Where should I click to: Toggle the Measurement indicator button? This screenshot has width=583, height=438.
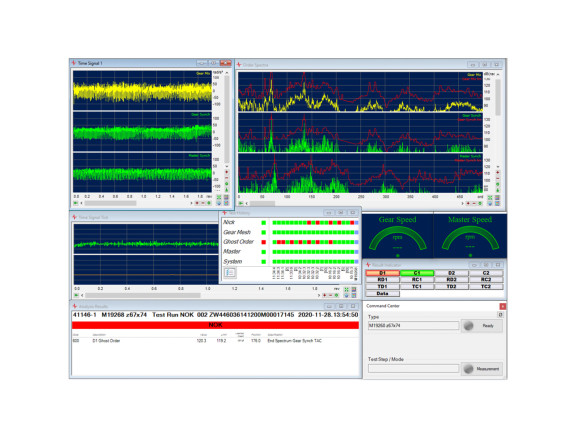point(482,369)
